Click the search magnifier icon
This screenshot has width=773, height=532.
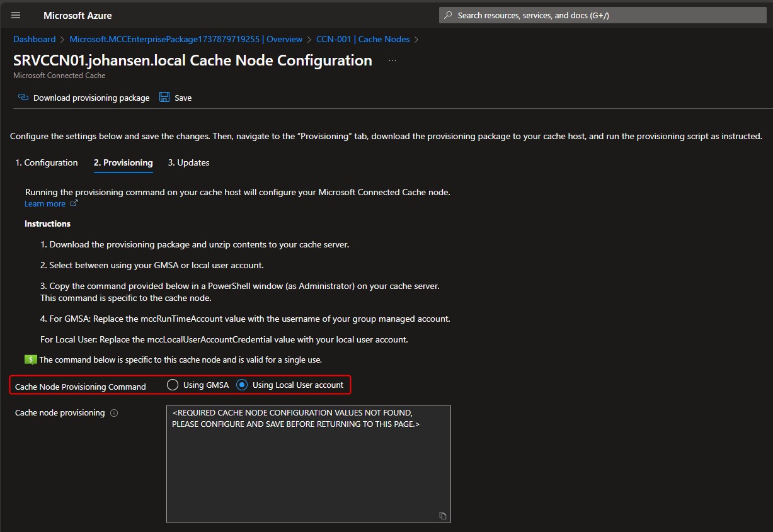(448, 15)
